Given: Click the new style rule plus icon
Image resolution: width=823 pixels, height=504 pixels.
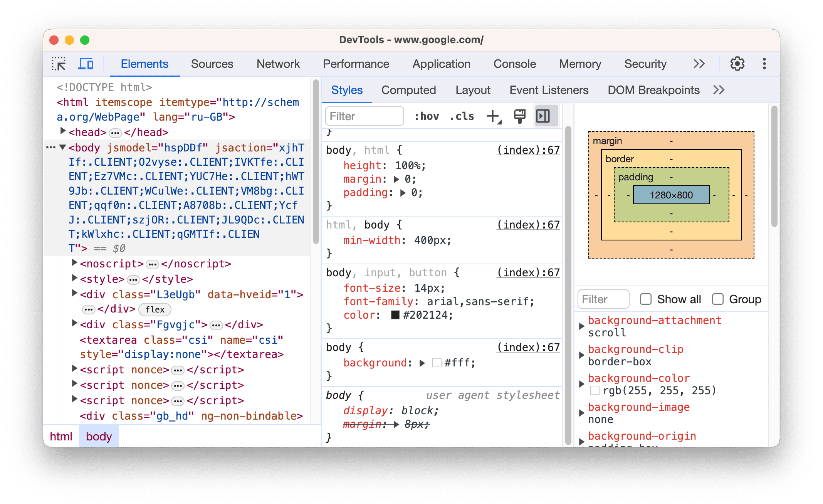Looking at the screenshot, I should 496,116.
